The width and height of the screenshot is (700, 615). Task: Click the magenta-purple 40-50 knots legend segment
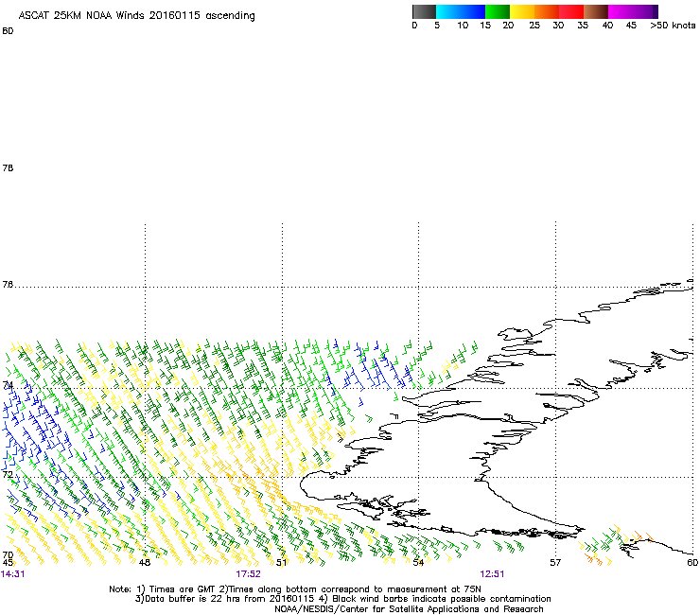pos(633,11)
